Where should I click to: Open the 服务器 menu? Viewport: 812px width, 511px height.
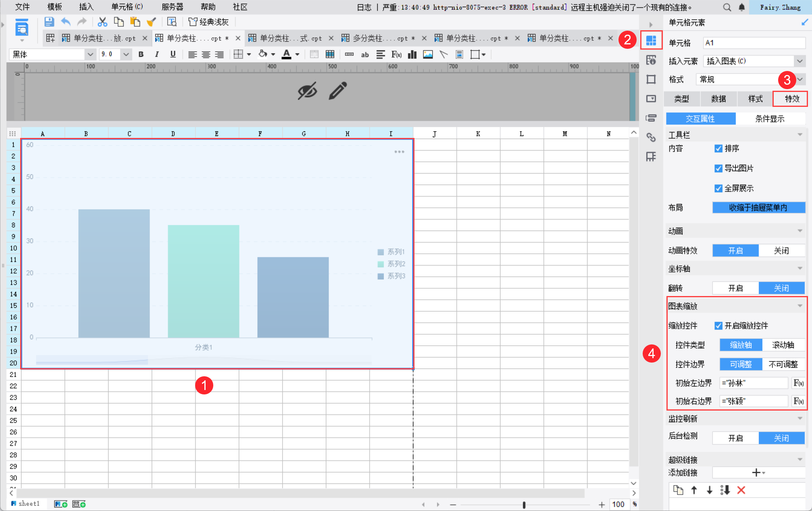point(172,7)
